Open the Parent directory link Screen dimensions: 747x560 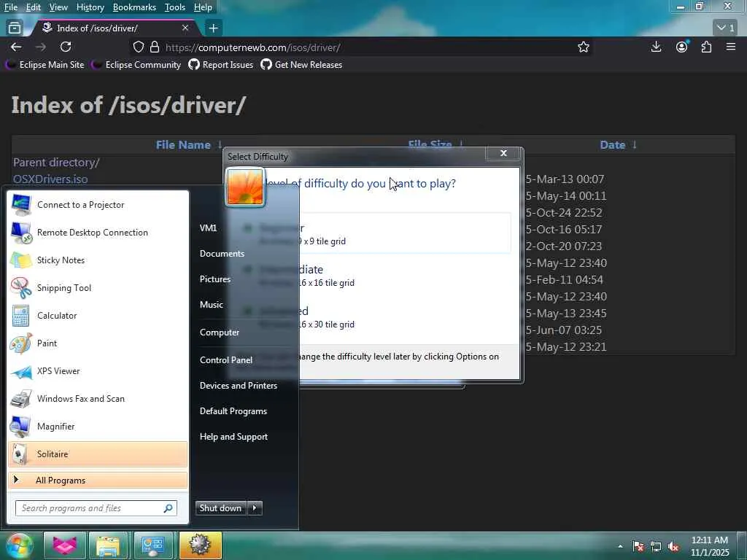click(x=56, y=163)
